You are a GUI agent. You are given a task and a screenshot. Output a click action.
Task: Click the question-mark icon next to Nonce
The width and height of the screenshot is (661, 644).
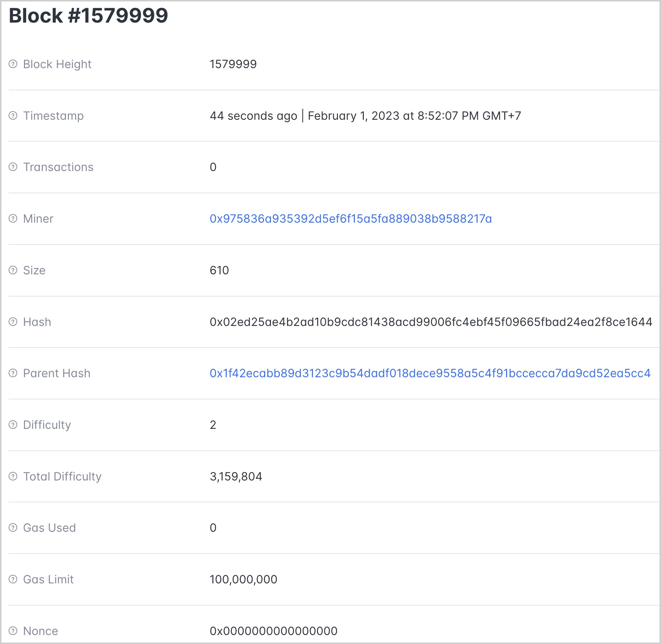click(x=13, y=631)
